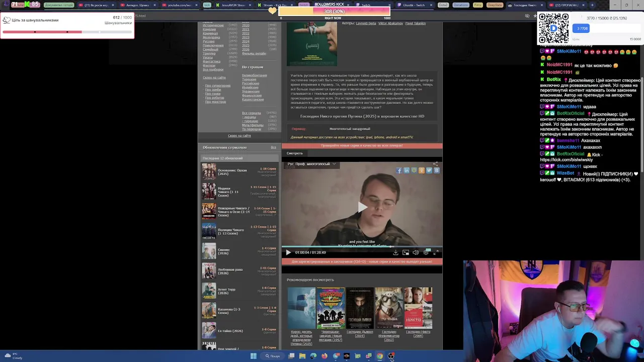Select the 'Смотреть' player tab

(295, 153)
